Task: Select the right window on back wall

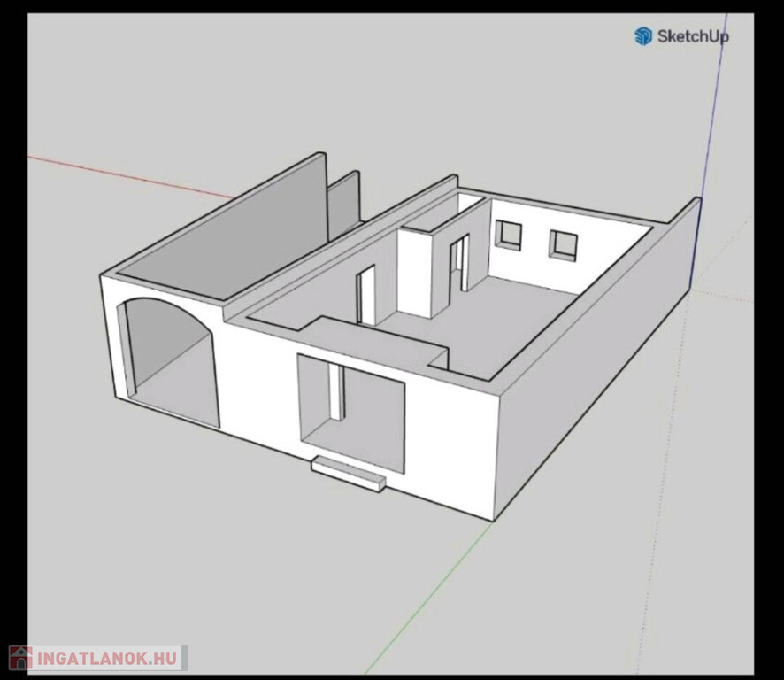Action: [x=563, y=244]
